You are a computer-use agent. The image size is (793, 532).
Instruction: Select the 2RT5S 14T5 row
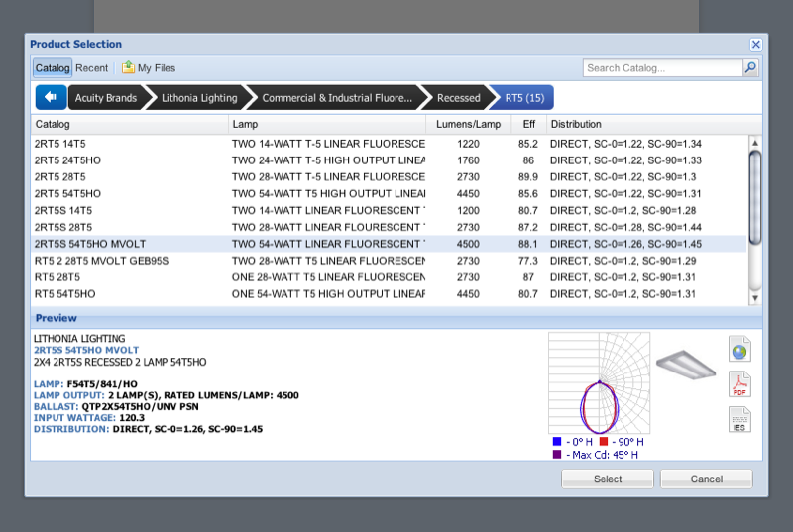click(x=389, y=210)
